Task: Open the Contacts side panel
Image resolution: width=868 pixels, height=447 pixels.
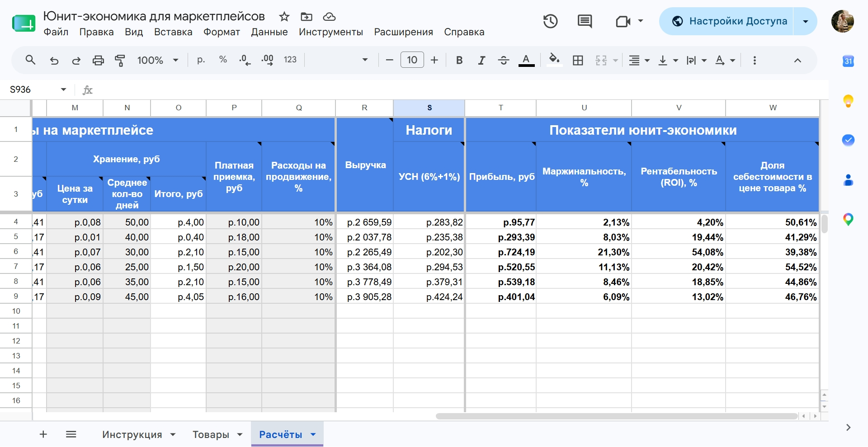Action: point(848,180)
